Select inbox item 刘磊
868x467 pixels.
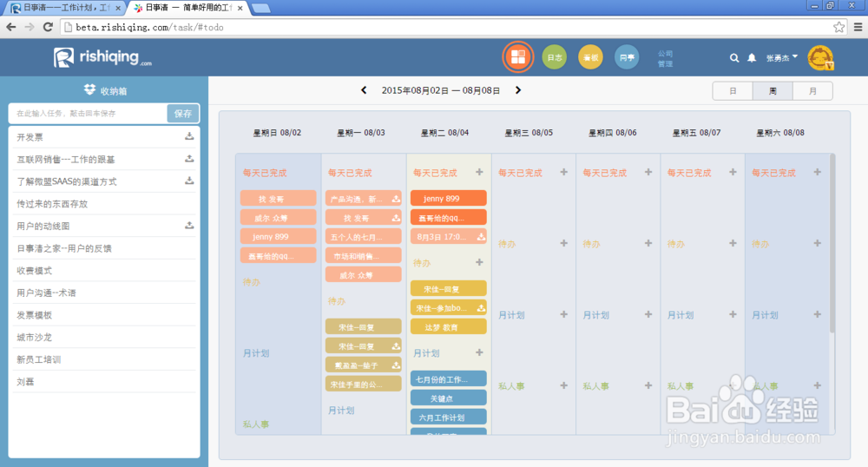(104, 381)
